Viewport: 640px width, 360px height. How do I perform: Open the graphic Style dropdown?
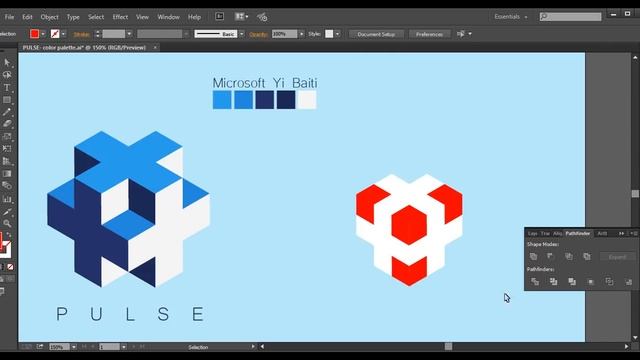338,34
